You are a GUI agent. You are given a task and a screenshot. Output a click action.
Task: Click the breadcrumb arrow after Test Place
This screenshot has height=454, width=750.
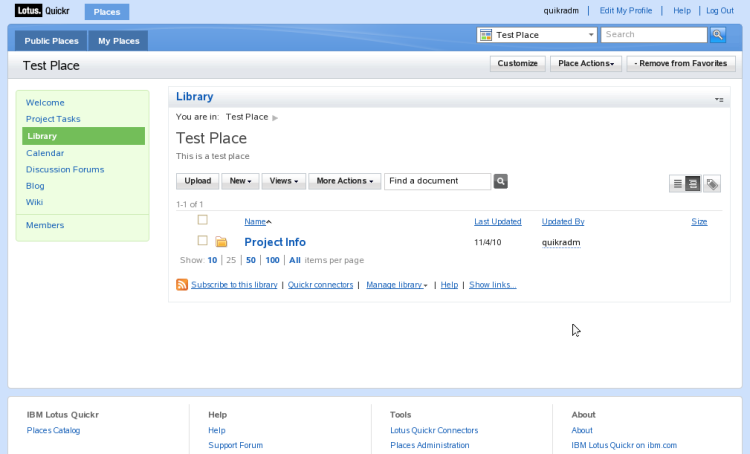point(275,118)
